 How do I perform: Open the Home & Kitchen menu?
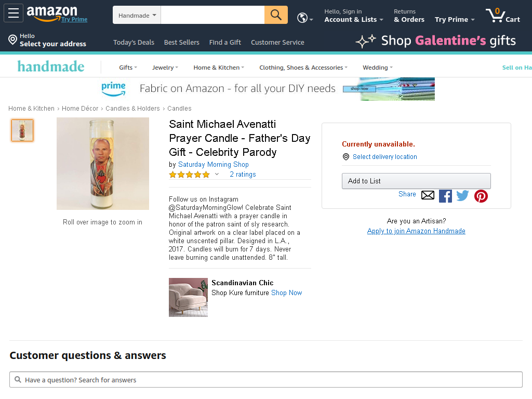click(x=219, y=68)
